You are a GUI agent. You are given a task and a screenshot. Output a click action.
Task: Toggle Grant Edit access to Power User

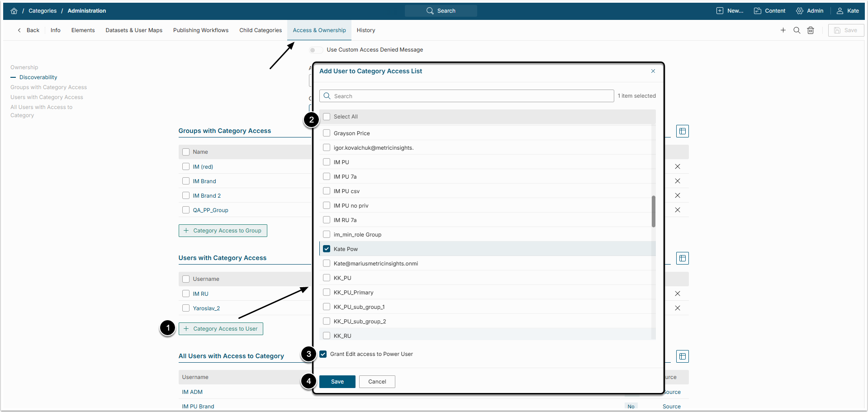tap(323, 354)
